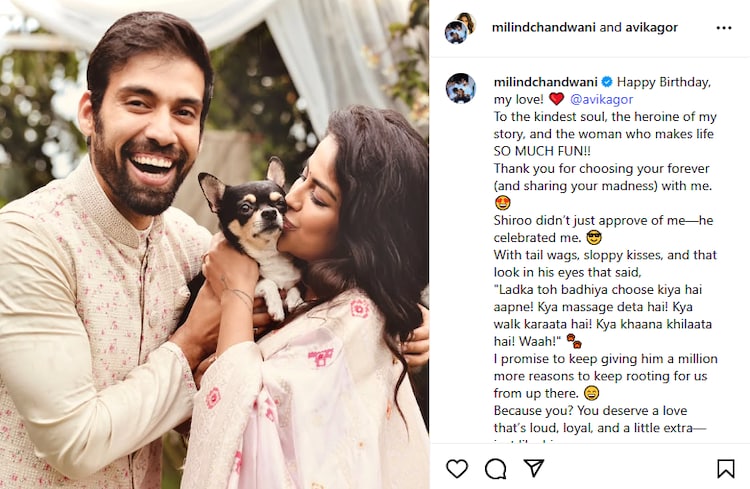Click the caption text starting 'To the kindest soul'
This screenshot has width=750, height=489.
605,134
